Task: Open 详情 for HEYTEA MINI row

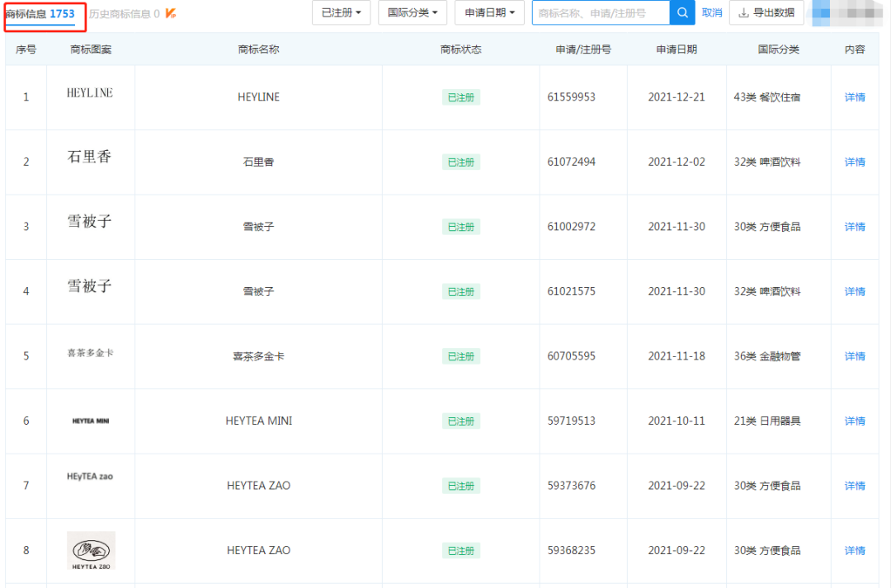Action: [855, 421]
